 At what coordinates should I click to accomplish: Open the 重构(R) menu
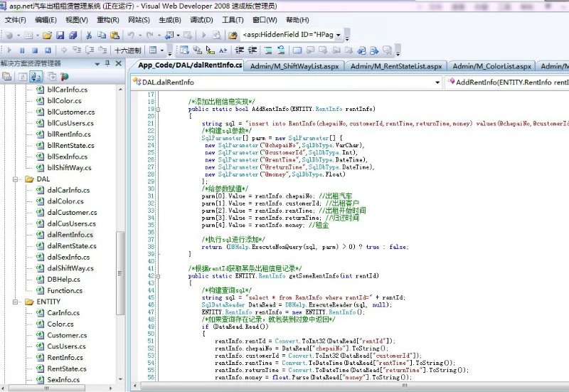[x=108, y=20]
